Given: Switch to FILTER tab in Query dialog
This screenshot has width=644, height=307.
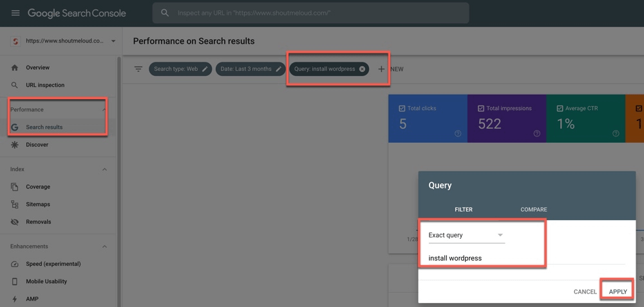Looking at the screenshot, I should coord(464,209).
